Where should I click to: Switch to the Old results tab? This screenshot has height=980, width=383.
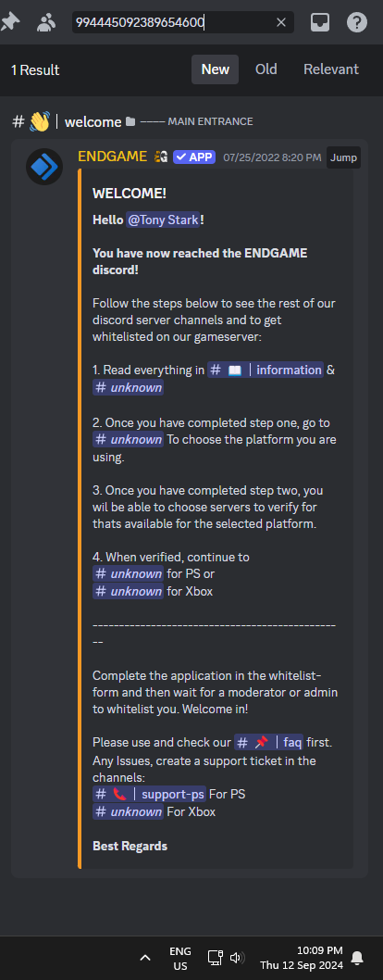266,69
